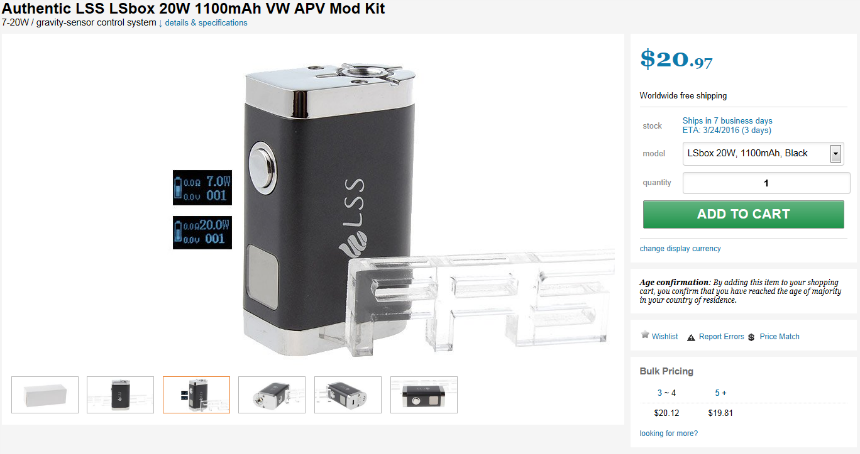Click the Wishlist link text

pos(665,337)
